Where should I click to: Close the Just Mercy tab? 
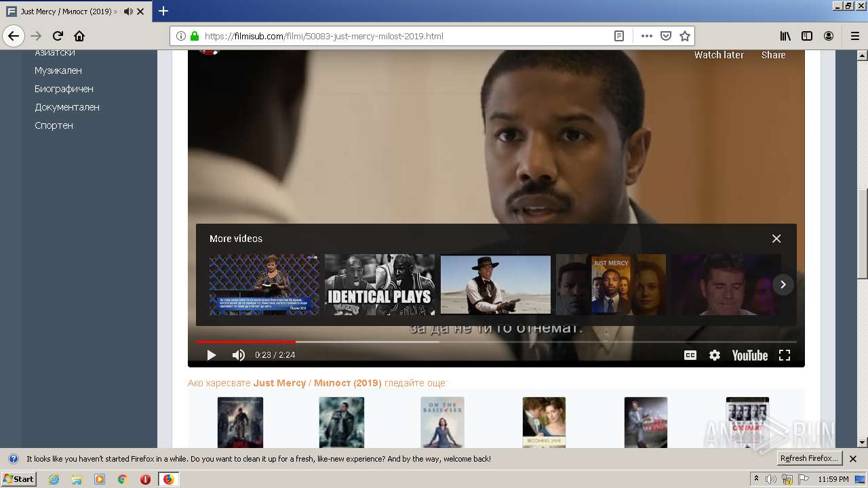click(x=140, y=12)
